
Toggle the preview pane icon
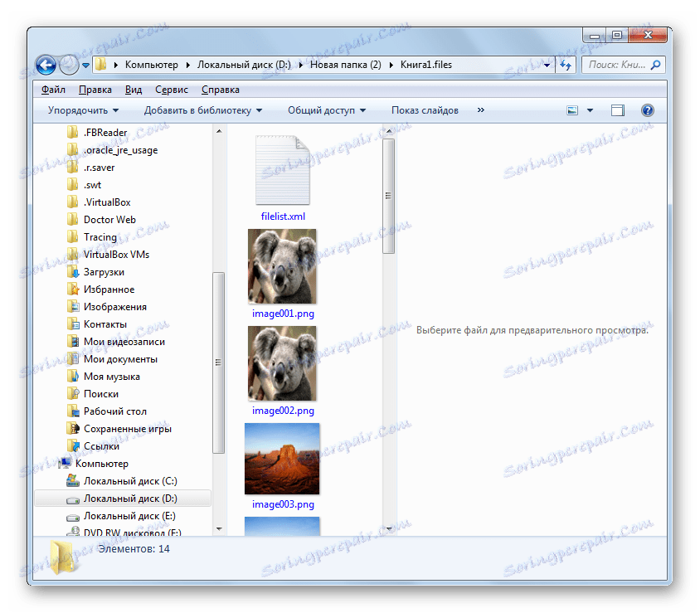pos(617,109)
